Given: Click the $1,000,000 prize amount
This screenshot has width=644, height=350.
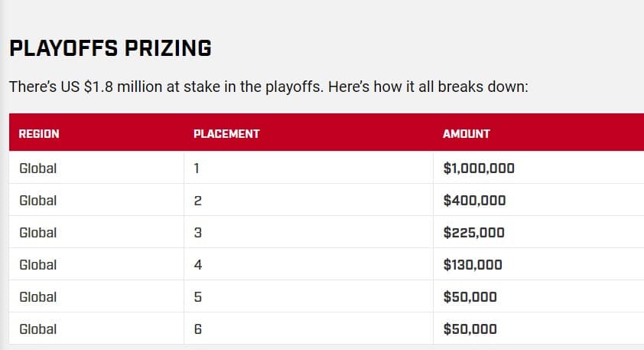Looking at the screenshot, I should (479, 168).
